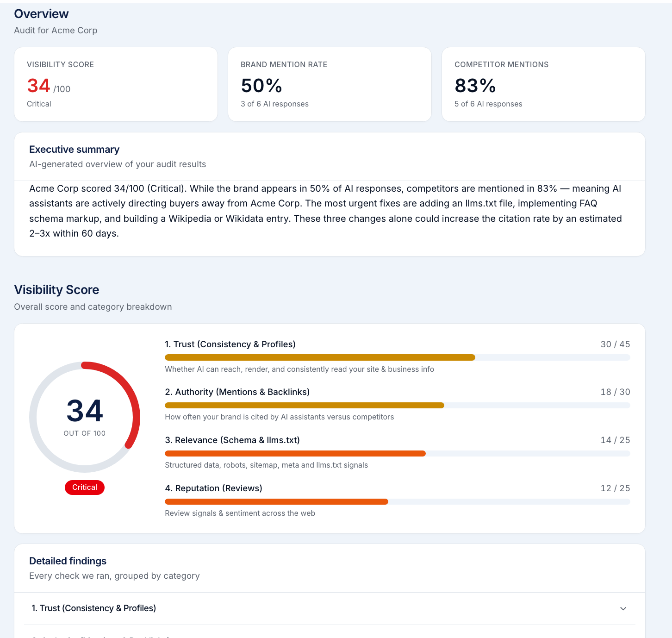This screenshot has height=638, width=672.
Task: Click the 83% competitor mentions value
Action: pos(475,86)
